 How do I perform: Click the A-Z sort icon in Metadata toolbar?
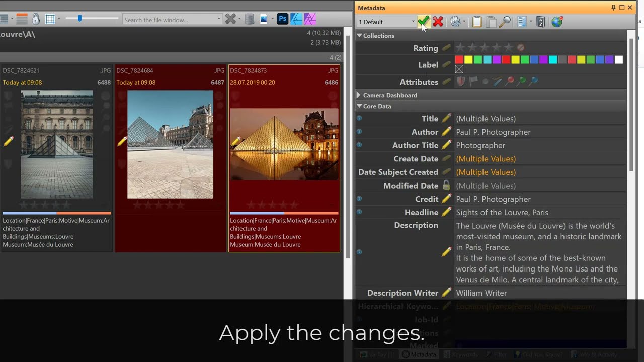541,22
